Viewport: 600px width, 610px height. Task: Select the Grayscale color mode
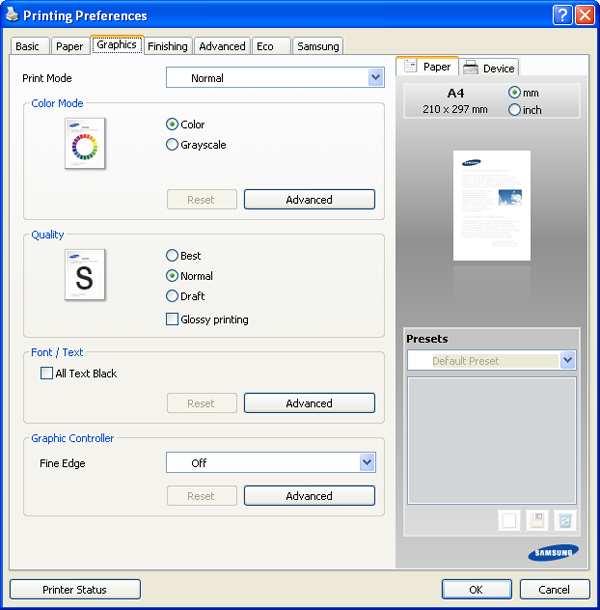[173, 145]
